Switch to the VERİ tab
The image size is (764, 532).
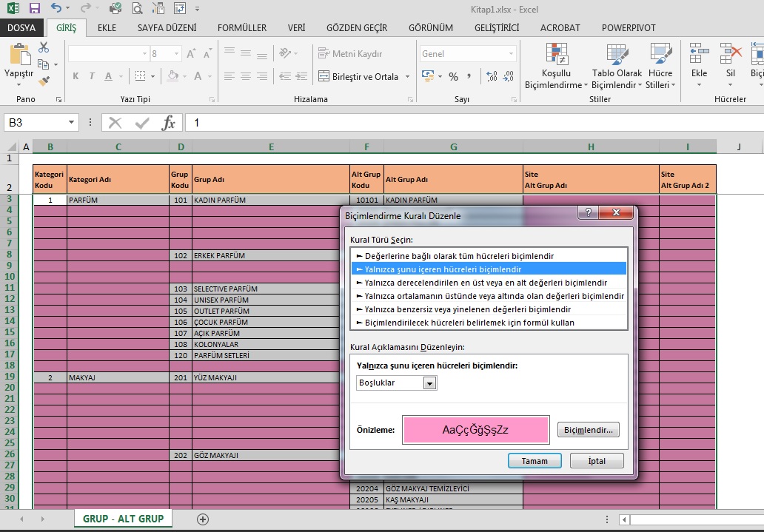pos(296,28)
